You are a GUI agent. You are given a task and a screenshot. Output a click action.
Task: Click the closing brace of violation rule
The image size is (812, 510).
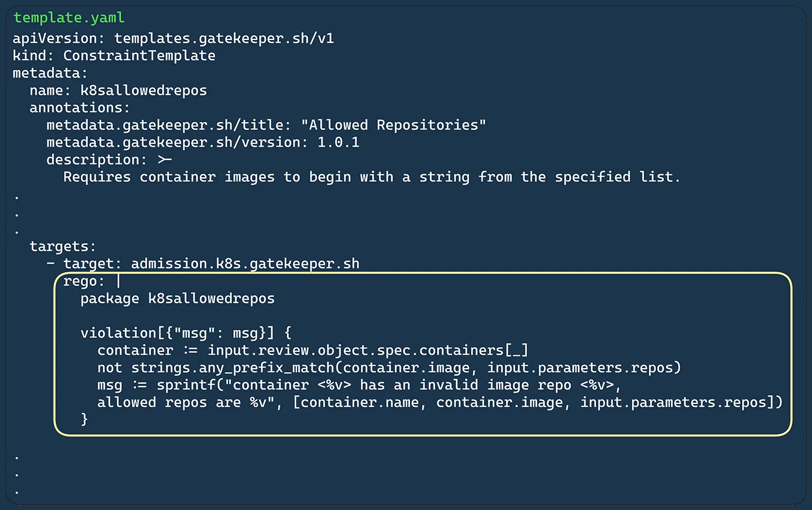(84, 419)
